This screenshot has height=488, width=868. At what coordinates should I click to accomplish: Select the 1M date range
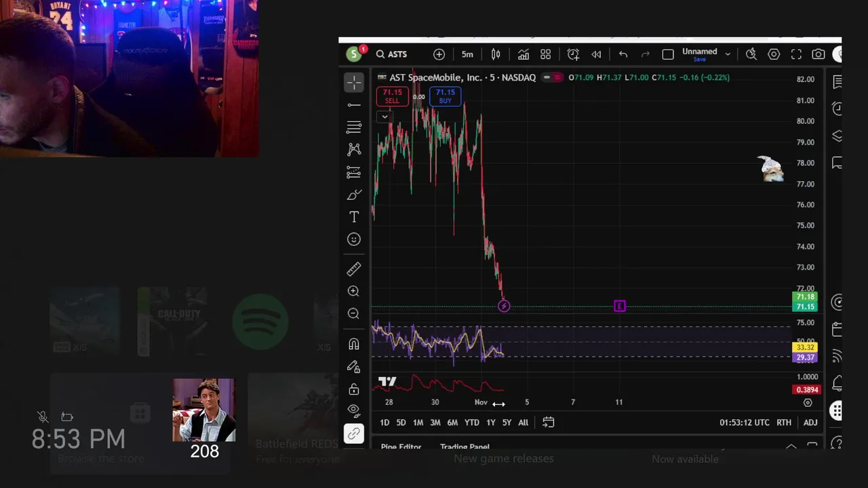pyautogui.click(x=418, y=422)
